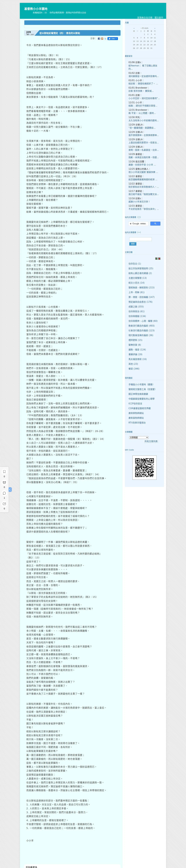Open link 歸正神學信條與書籍
The width and height of the screenshot is (186, 868).
(138, 394)
